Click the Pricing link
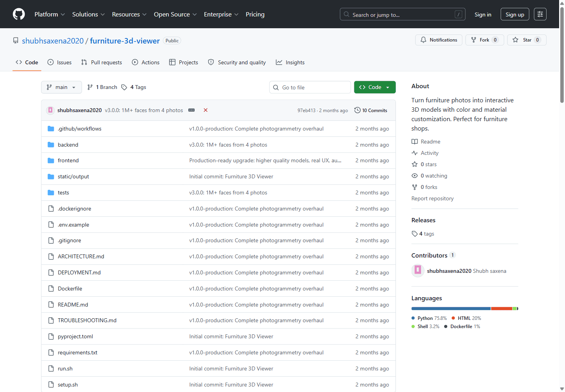 point(255,14)
